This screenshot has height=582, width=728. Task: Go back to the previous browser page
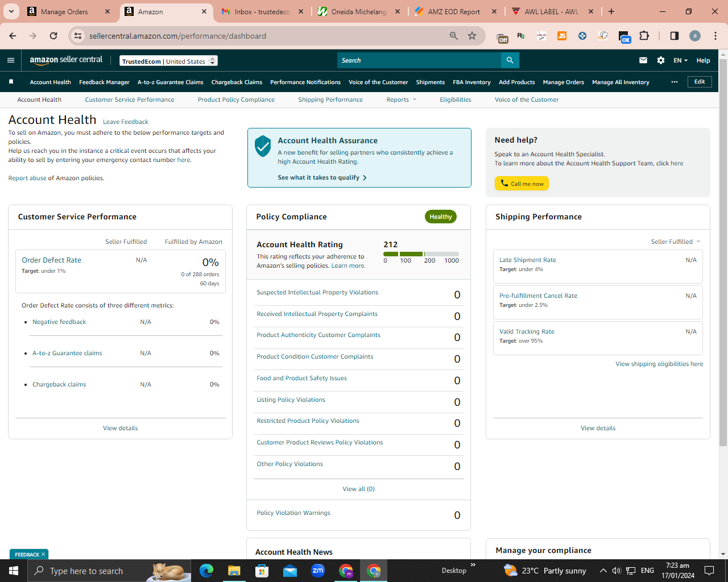pos(13,36)
